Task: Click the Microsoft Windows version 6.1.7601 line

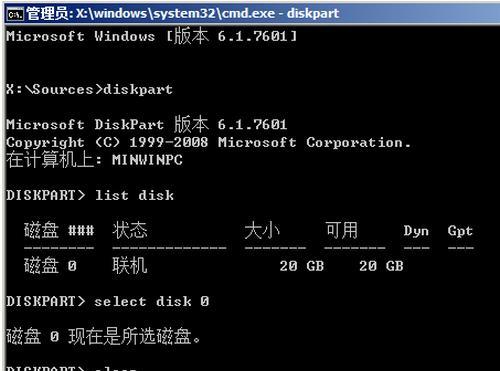Action: tap(151, 36)
